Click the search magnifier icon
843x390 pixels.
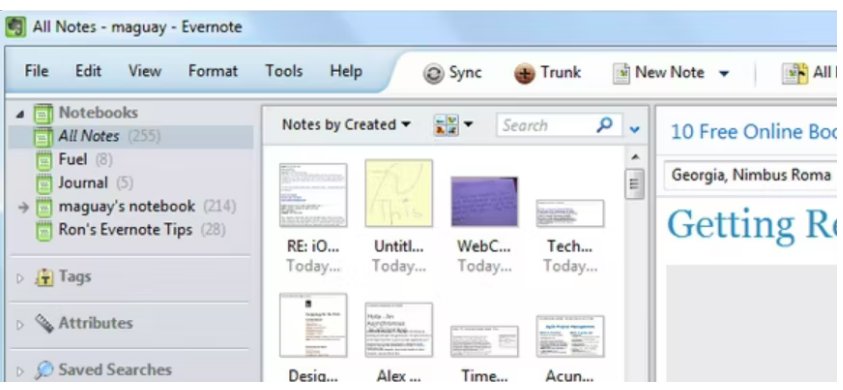[x=605, y=125]
